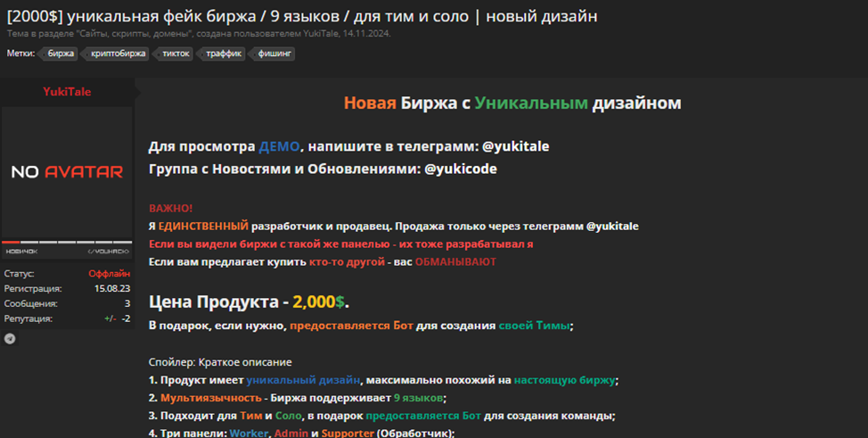Click the YukiTale author link in the thread subtitle
The image size is (868, 438).
[x=320, y=34]
